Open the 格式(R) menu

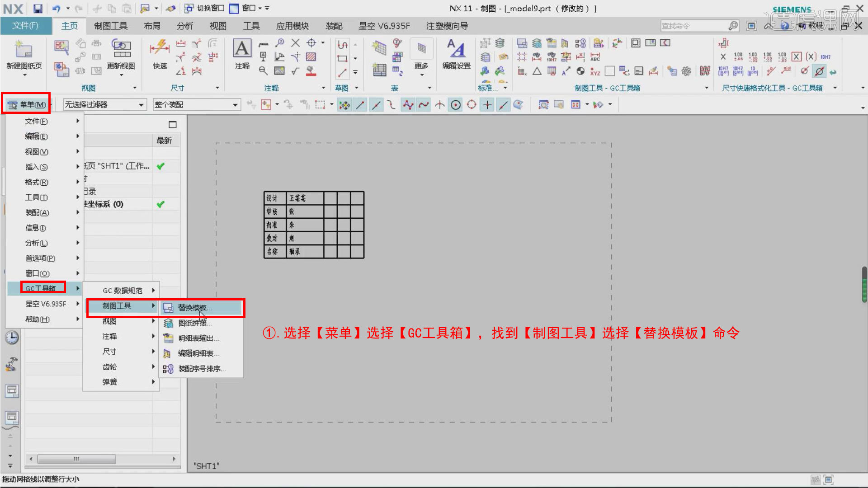pos(44,182)
